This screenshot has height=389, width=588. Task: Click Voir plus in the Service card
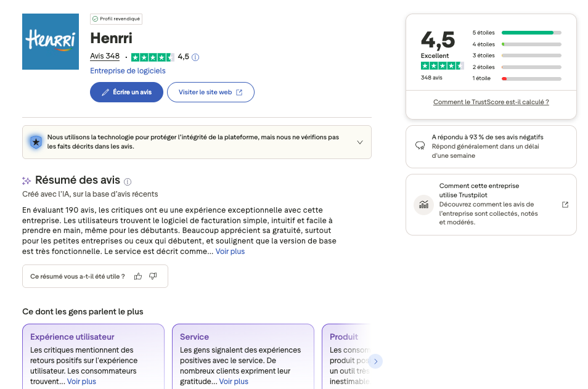tap(234, 382)
